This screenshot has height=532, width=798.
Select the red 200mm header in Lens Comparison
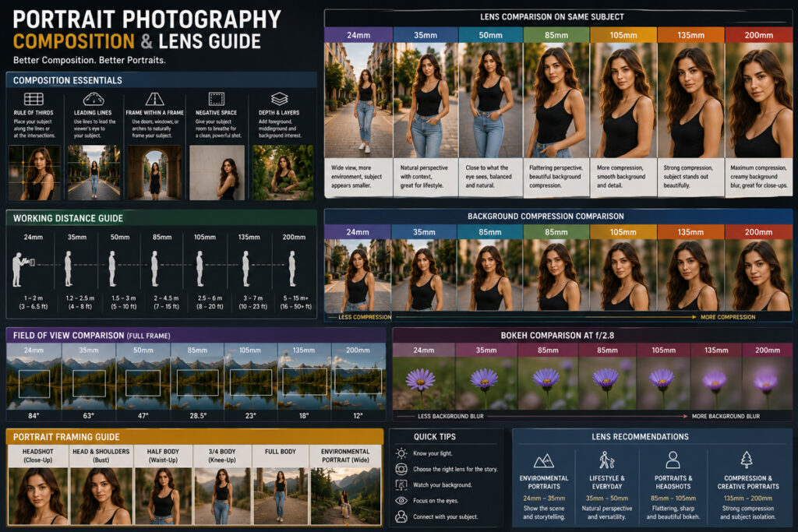click(x=759, y=35)
